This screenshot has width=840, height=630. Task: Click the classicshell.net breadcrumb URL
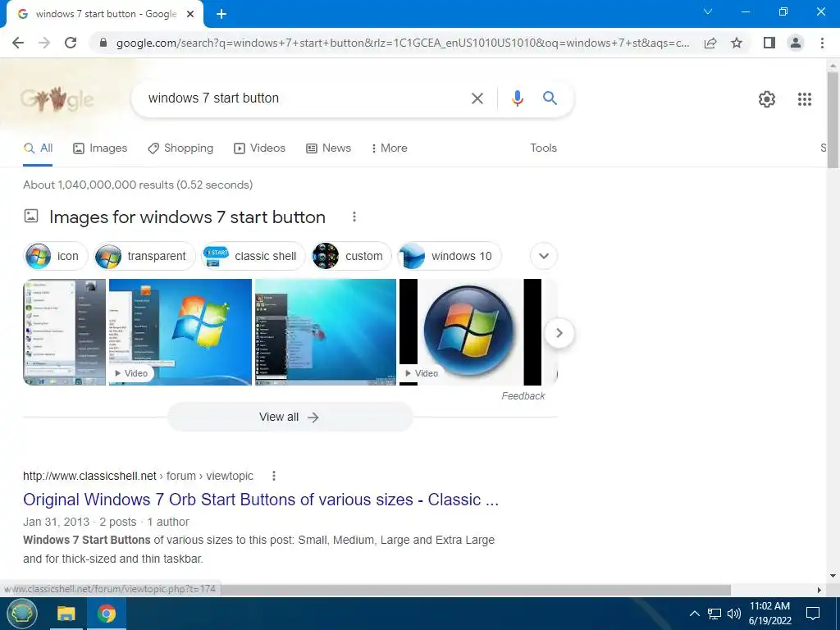pos(138,476)
